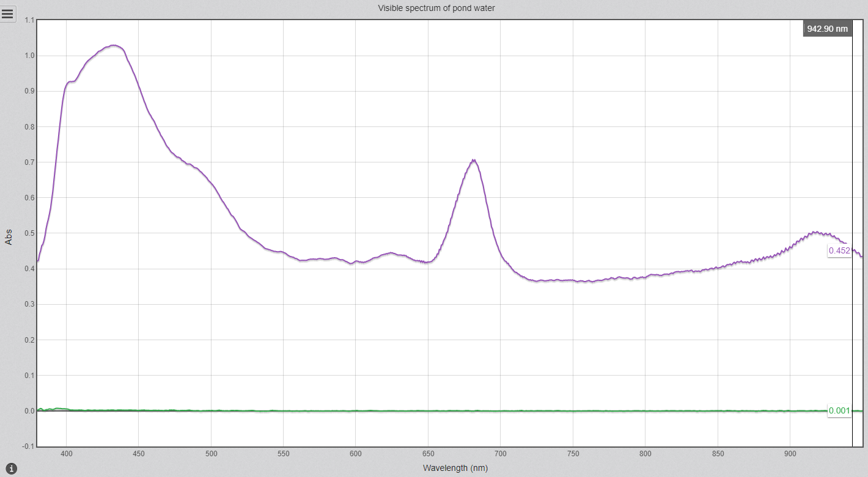This screenshot has height=477, width=868.
Task: Click the 0.6 y-axis tick label
Action: click(x=29, y=198)
